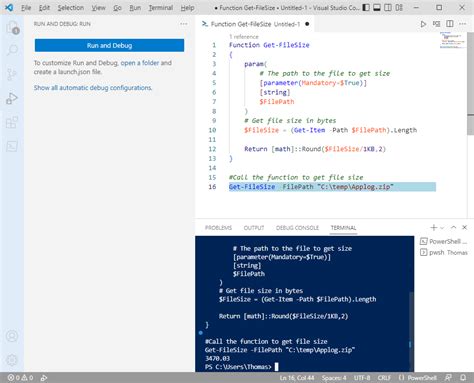Image resolution: width=474 pixels, height=383 pixels.
Task: Click the Run and Debug button
Action: pyautogui.click(x=109, y=45)
